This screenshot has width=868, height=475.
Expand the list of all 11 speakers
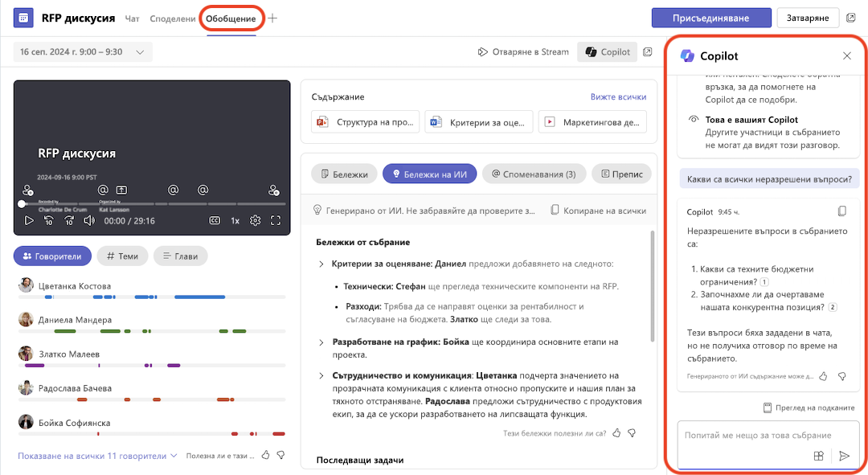click(x=97, y=456)
